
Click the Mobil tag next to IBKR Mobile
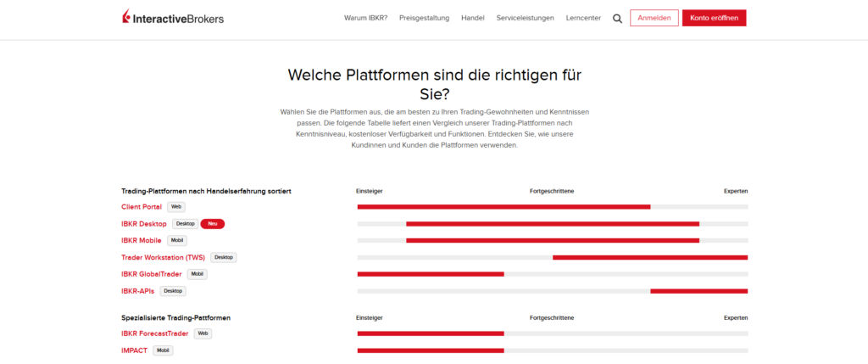(x=176, y=240)
